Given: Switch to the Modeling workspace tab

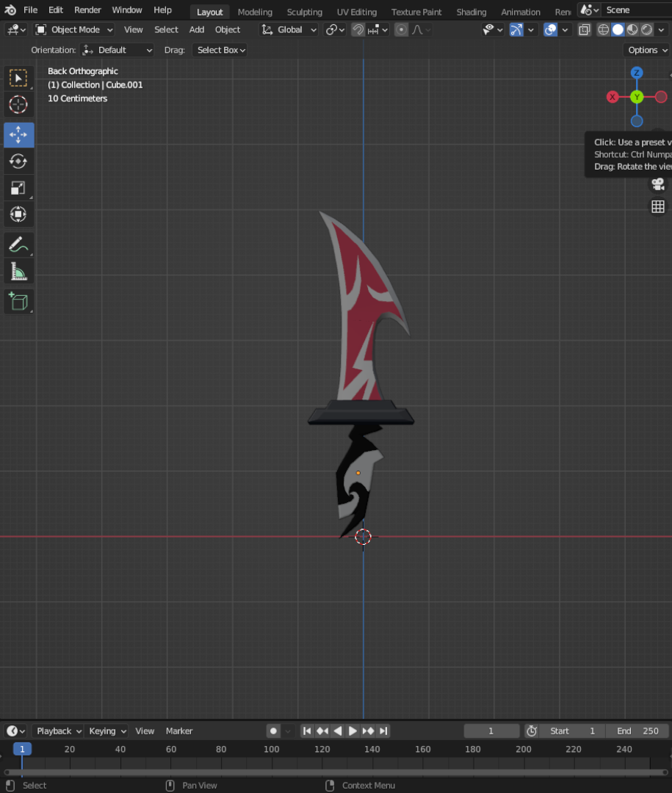Looking at the screenshot, I should coord(255,12).
